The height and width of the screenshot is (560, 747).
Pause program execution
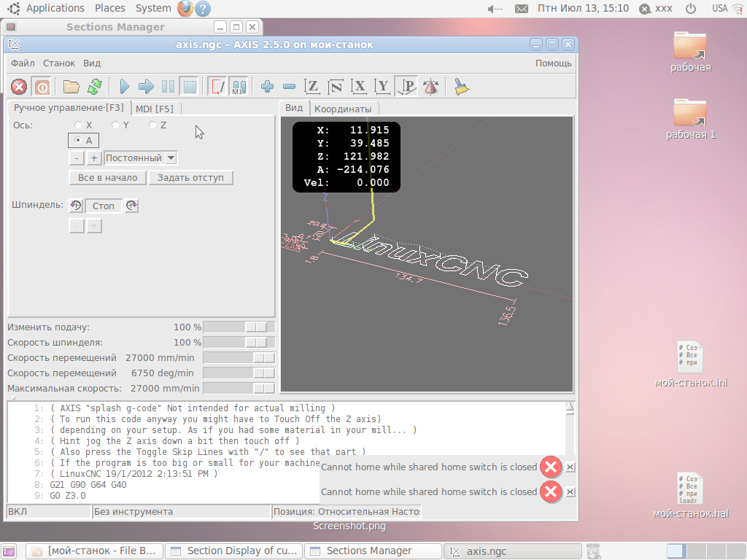click(x=168, y=87)
